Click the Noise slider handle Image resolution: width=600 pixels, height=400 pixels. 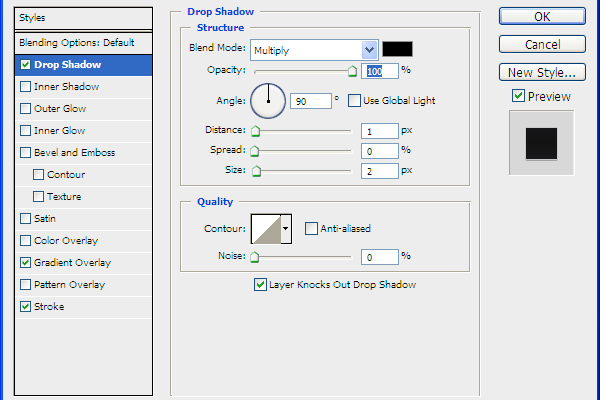click(x=254, y=257)
